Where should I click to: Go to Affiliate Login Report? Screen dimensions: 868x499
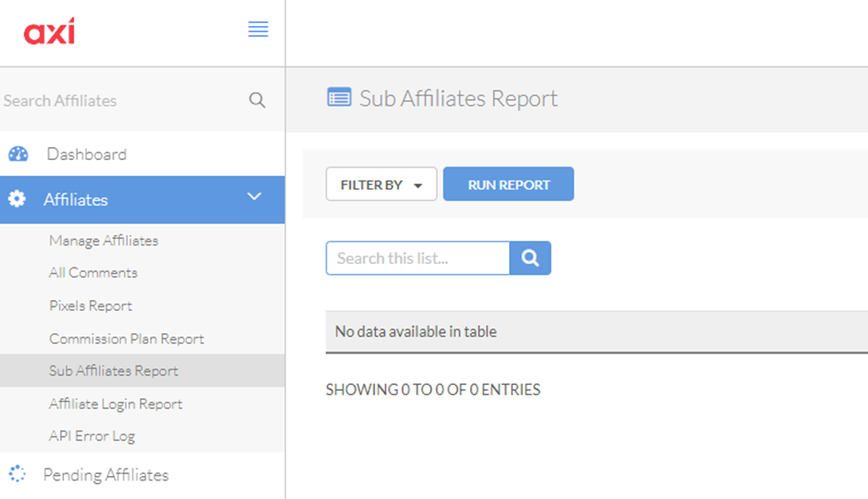(116, 404)
